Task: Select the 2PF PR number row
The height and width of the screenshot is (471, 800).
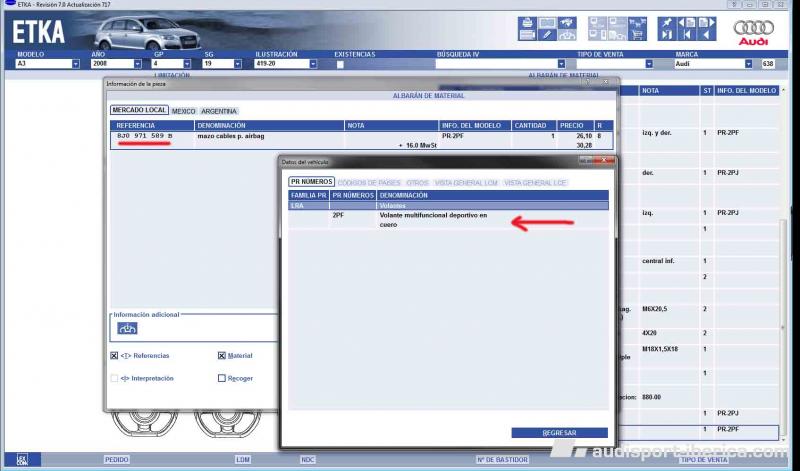Action: coord(448,220)
